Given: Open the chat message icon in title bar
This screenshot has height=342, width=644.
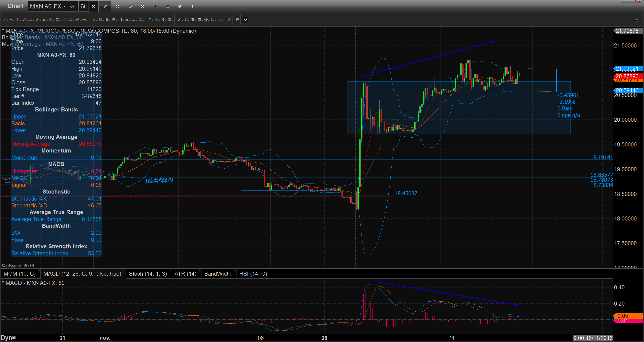Looking at the screenshot, I should coord(167,6).
